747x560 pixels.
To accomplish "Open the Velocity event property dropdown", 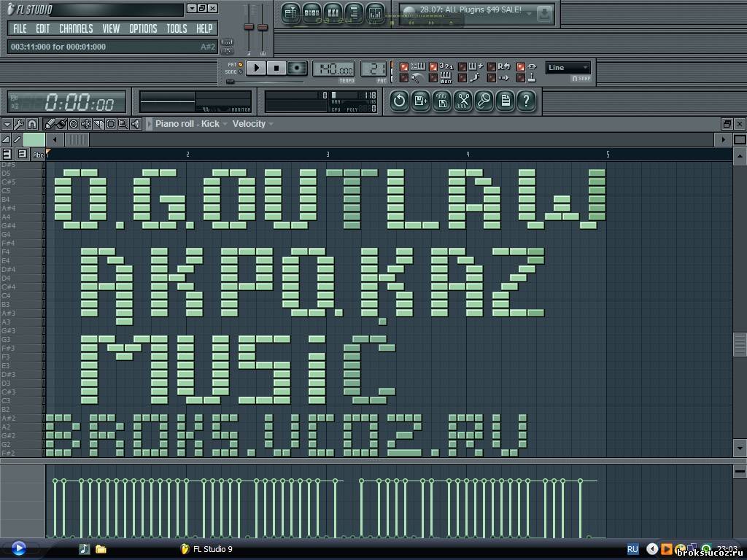I will pyautogui.click(x=253, y=124).
